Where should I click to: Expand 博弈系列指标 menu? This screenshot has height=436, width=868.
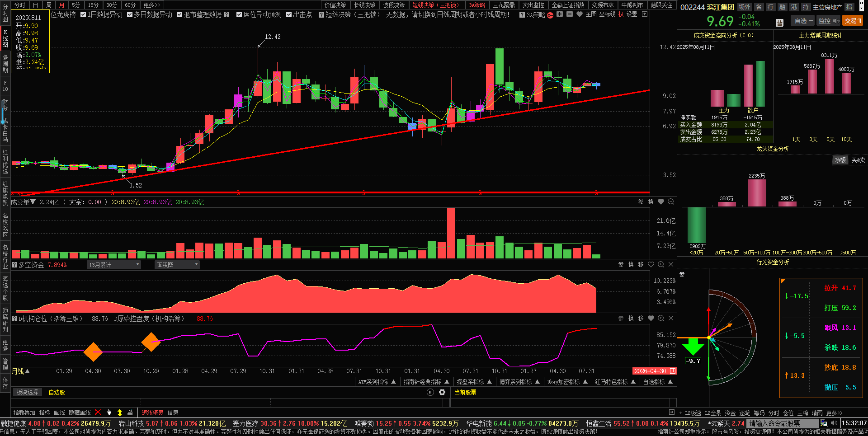point(519,382)
